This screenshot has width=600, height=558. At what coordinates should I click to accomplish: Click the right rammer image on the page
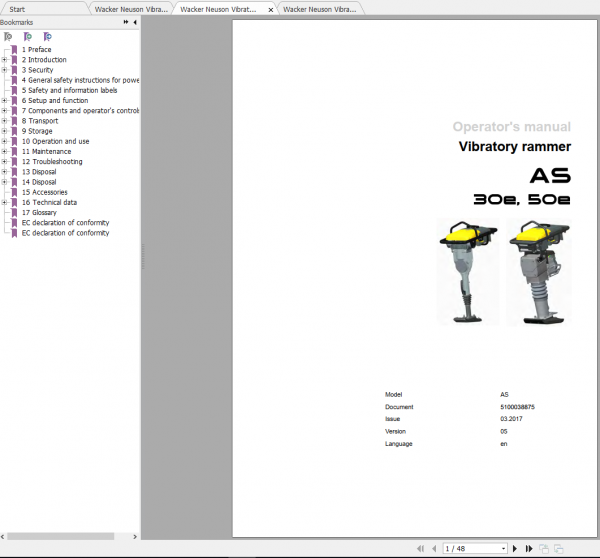point(539,272)
